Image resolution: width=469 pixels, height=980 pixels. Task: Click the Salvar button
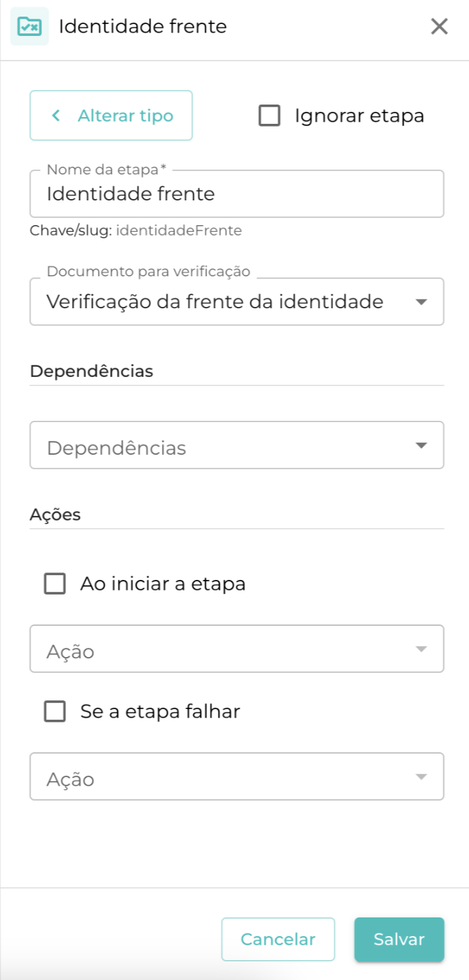pyautogui.click(x=399, y=939)
